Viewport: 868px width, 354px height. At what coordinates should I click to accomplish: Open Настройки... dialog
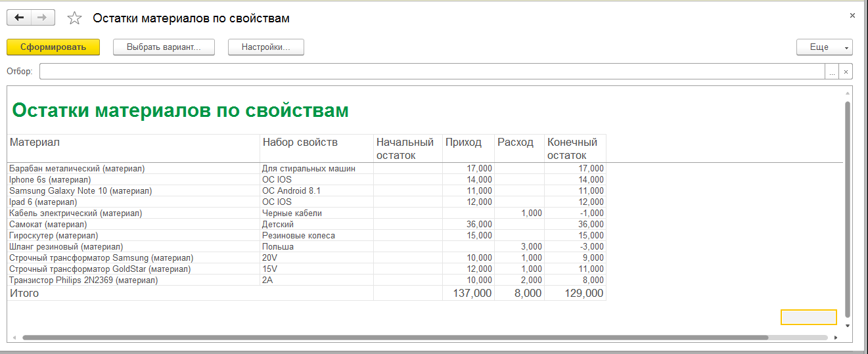266,47
